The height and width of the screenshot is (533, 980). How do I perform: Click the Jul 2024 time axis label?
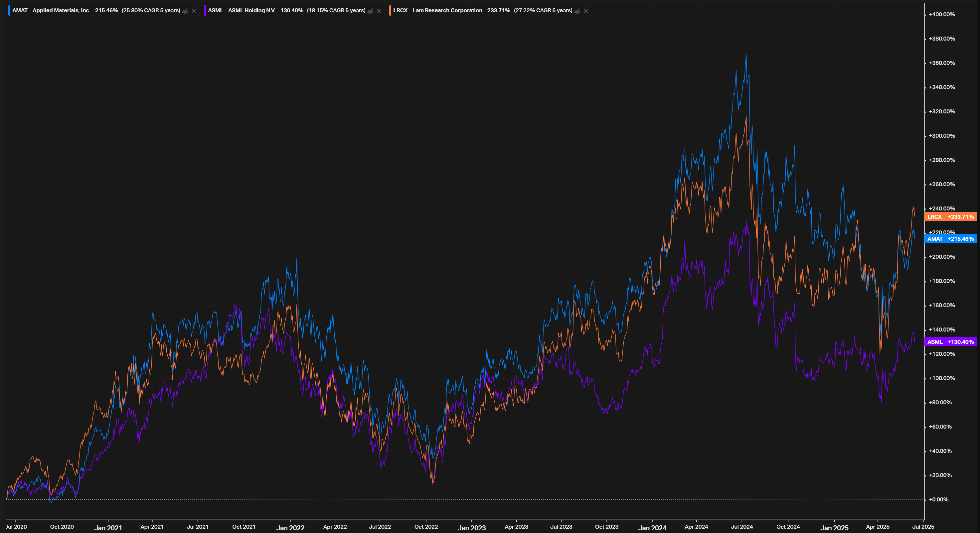(x=742, y=527)
